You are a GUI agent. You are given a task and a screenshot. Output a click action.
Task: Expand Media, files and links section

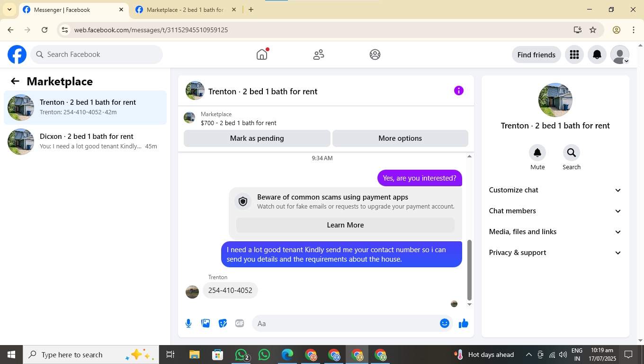pyautogui.click(x=555, y=232)
